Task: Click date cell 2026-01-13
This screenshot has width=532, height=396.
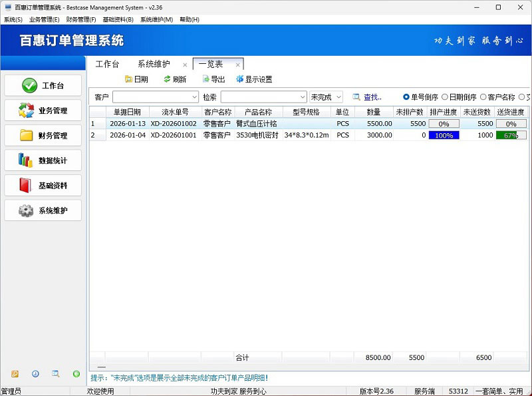Action: tap(127, 124)
